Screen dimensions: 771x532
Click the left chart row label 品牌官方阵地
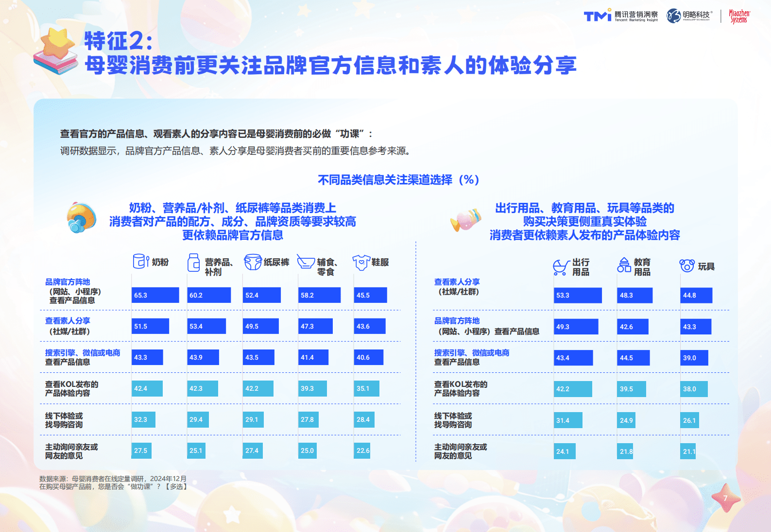pos(68,282)
